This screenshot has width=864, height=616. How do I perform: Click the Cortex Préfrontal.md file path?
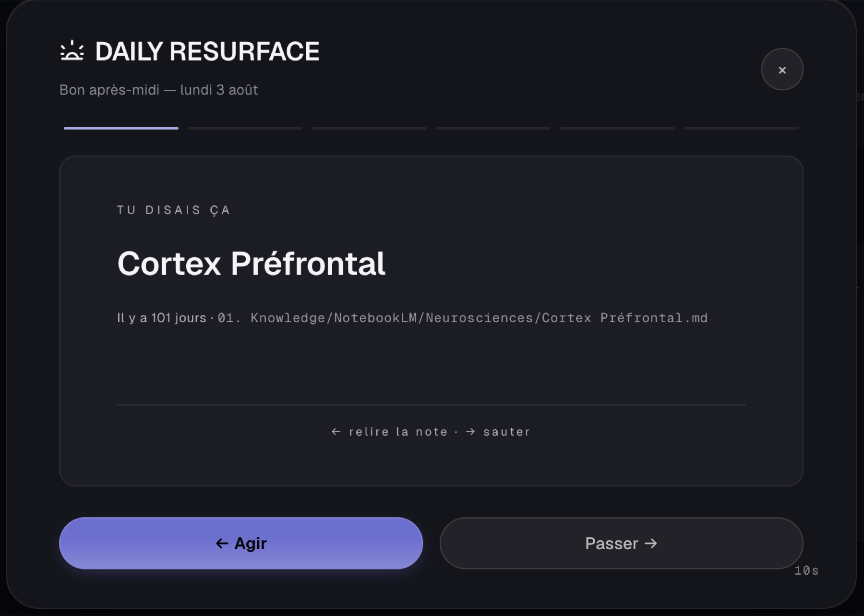tap(463, 318)
